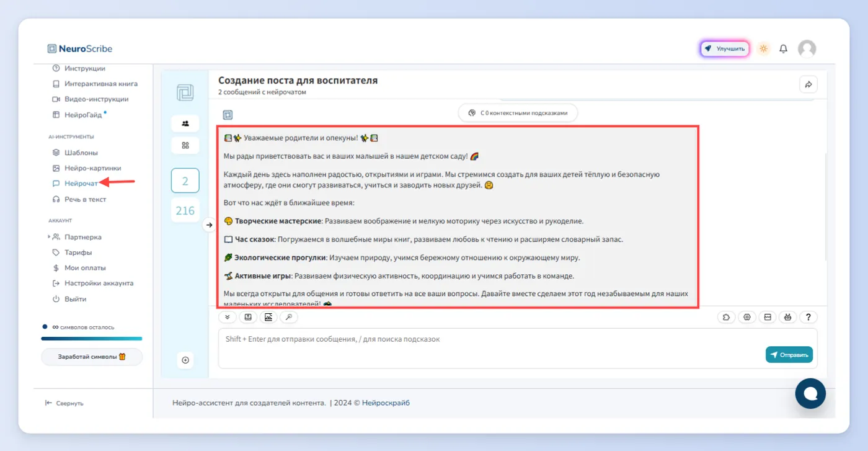Image resolution: width=868 pixels, height=451 pixels.
Task: Click the people icon in chat panel
Action: pyautogui.click(x=185, y=123)
